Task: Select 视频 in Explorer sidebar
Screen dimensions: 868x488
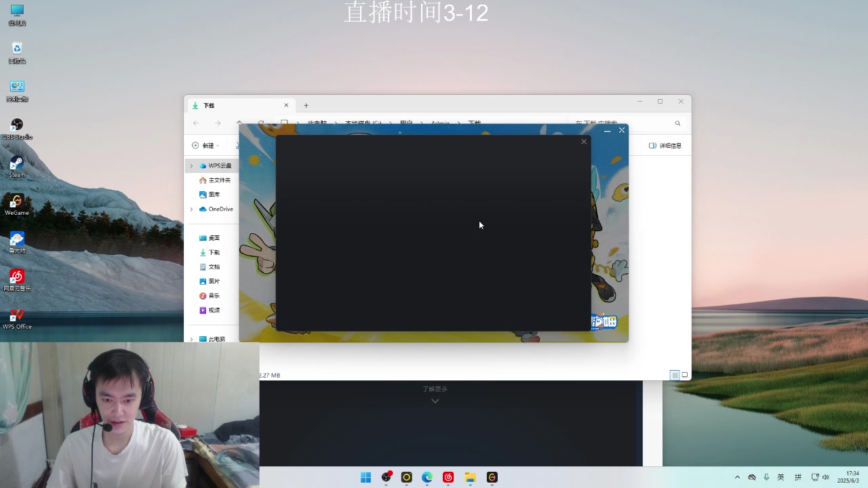Action: pos(210,310)
